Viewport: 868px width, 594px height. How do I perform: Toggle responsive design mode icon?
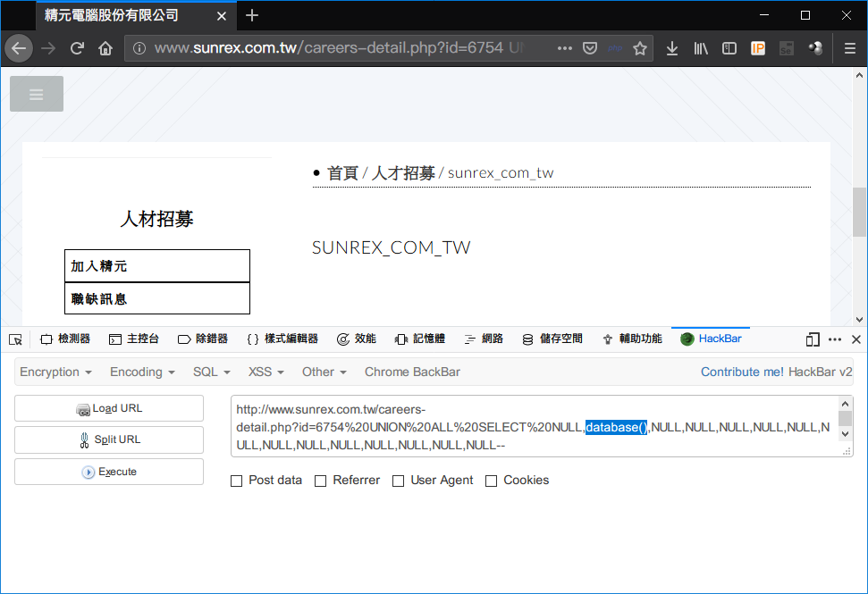(x=813, y=339)
